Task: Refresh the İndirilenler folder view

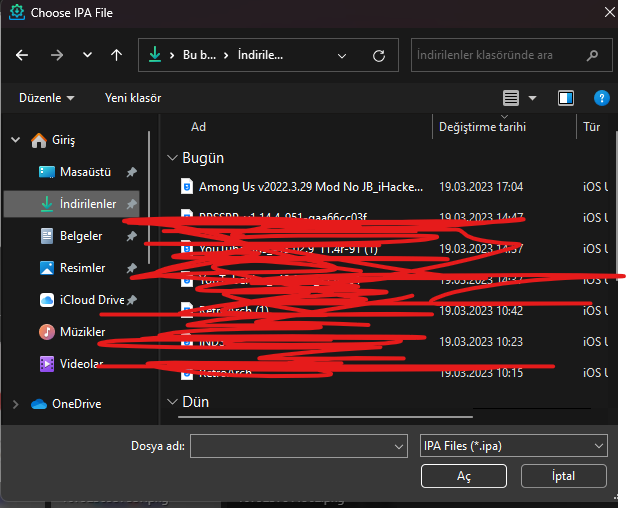Action: pyautogui.click(x=379, y=56)
